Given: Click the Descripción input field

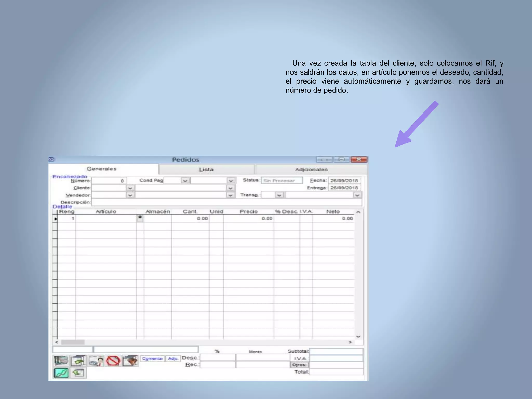Looking at the screenshot, I should [x=226, y=202].
